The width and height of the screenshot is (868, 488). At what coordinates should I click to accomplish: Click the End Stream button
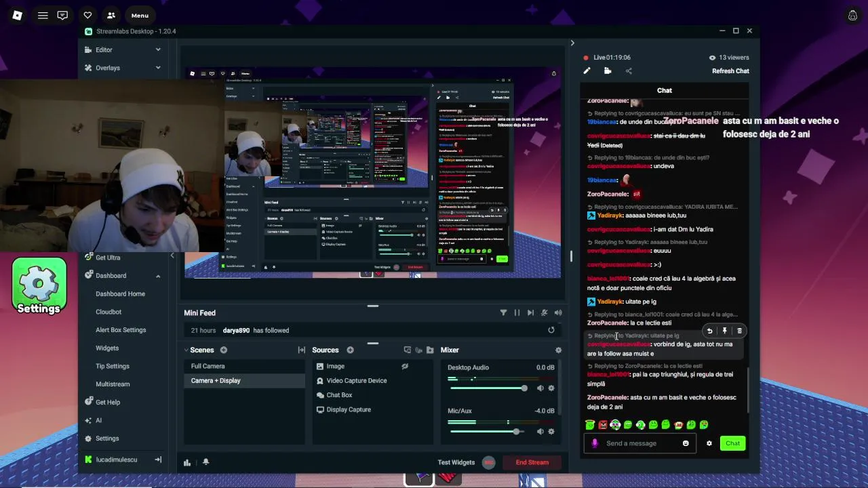click(532, 462)
